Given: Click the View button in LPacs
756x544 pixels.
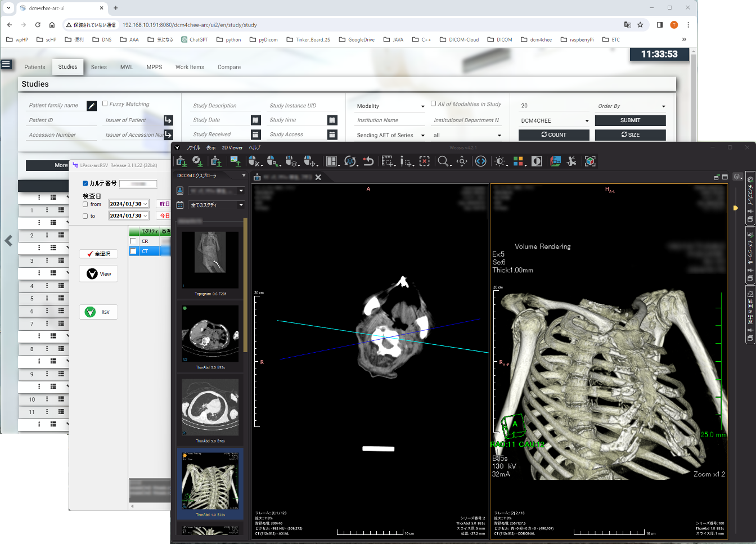Looking at the screenshot, I should [x=99, y=274].
